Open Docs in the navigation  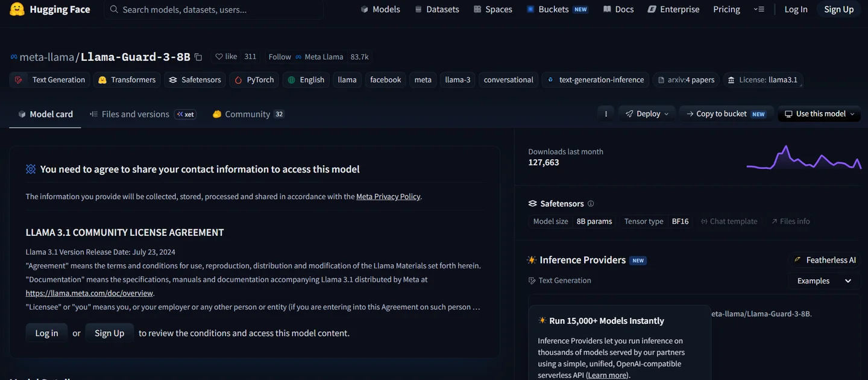pos(618,9)
